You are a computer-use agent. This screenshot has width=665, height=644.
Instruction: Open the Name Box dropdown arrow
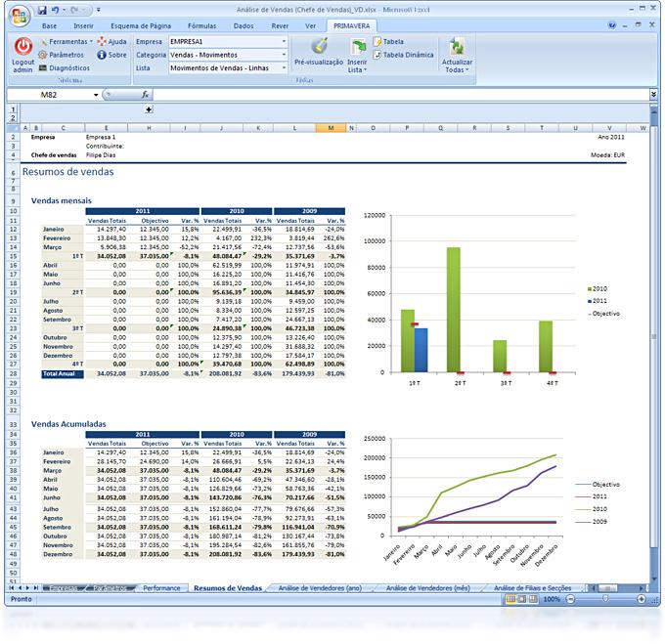[x=96, y=95]
